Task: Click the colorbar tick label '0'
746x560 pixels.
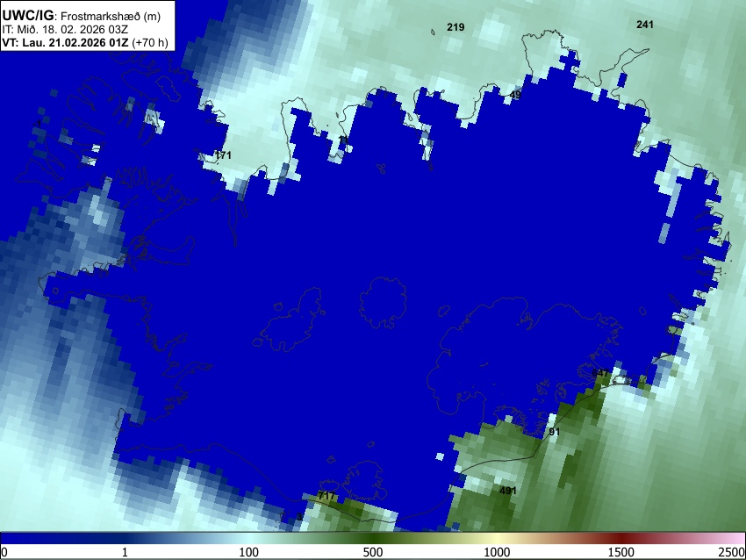Action: coord(4,552)
